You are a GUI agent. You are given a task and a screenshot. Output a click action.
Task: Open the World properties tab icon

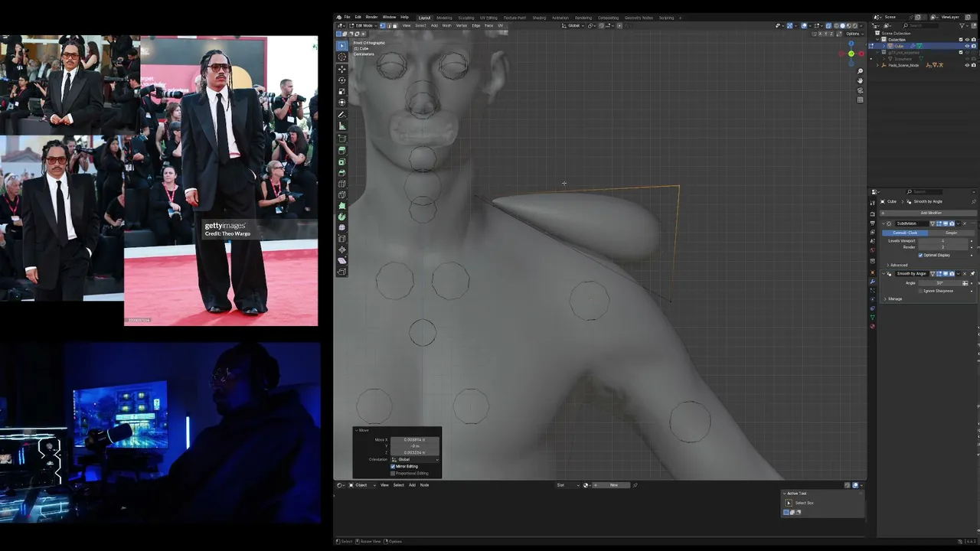point(872,250)
